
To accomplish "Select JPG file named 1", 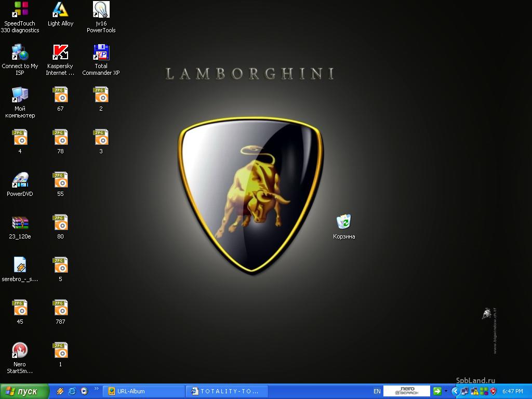I will click(x=60, y=355).
